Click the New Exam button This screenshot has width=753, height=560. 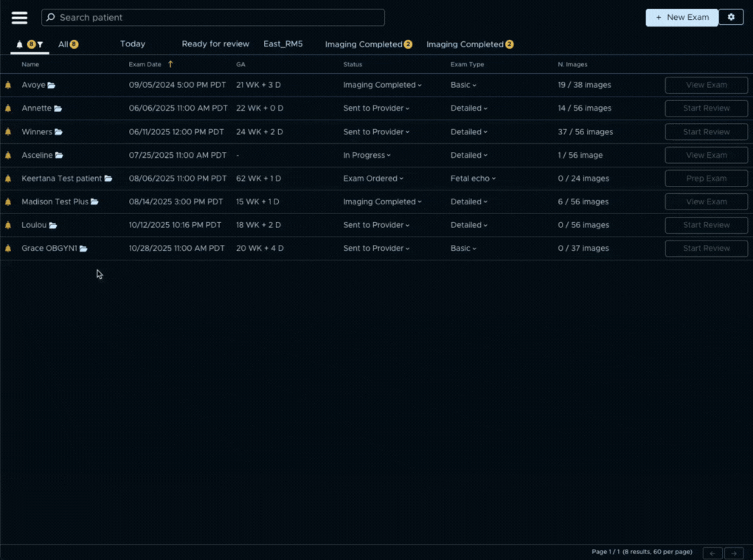tap(681, 18)
